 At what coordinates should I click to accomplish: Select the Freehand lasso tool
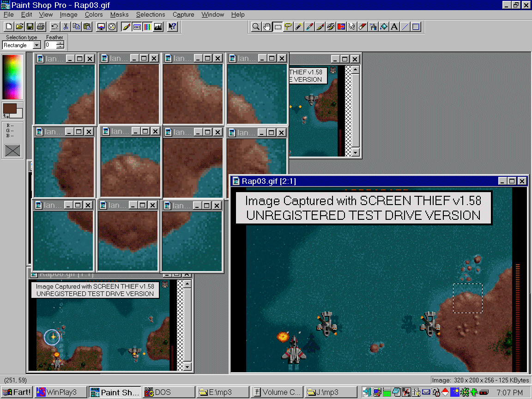(x=288, y=27)
